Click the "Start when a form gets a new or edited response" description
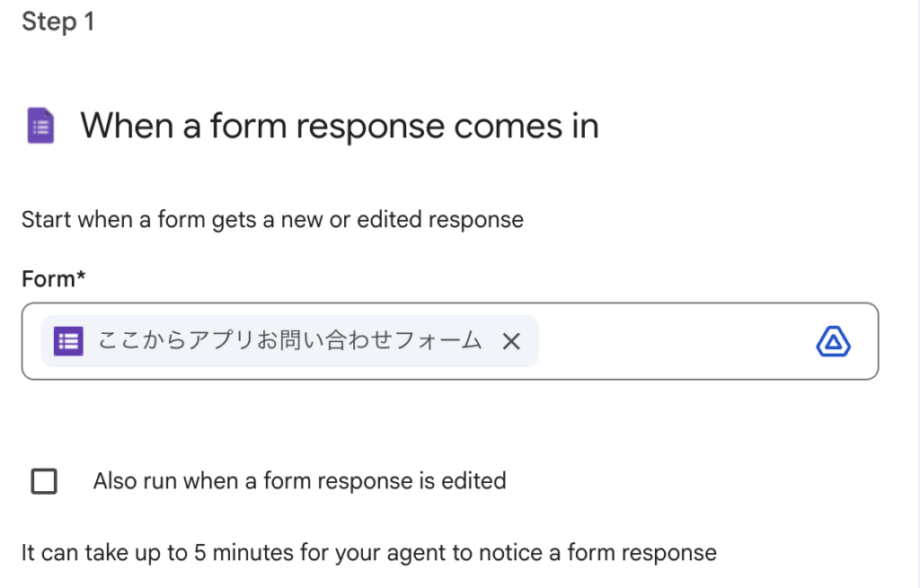 pyautogui.click(x=272, y=219)
